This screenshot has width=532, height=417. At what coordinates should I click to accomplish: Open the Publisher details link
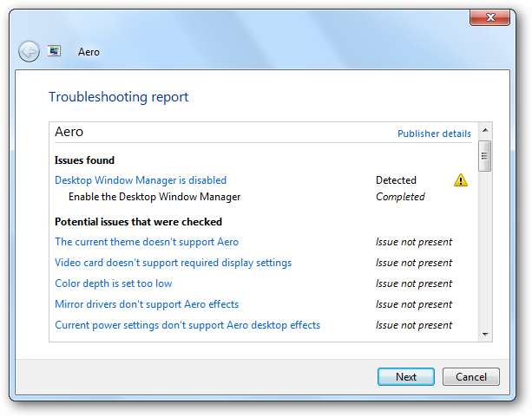[434, 134]
